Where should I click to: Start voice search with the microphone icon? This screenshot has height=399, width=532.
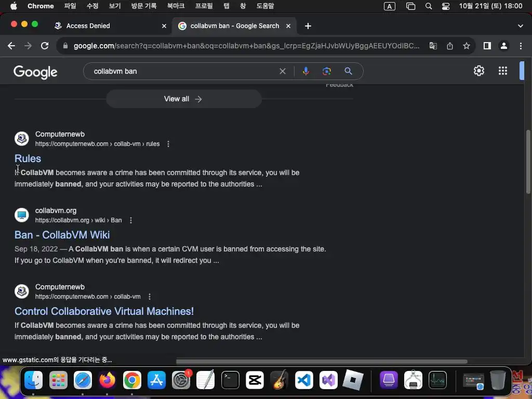click(305, 71)
